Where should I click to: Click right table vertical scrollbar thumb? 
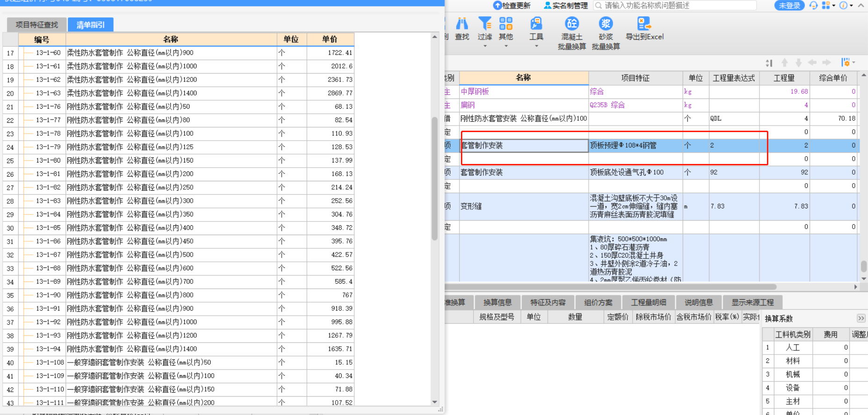864,266
